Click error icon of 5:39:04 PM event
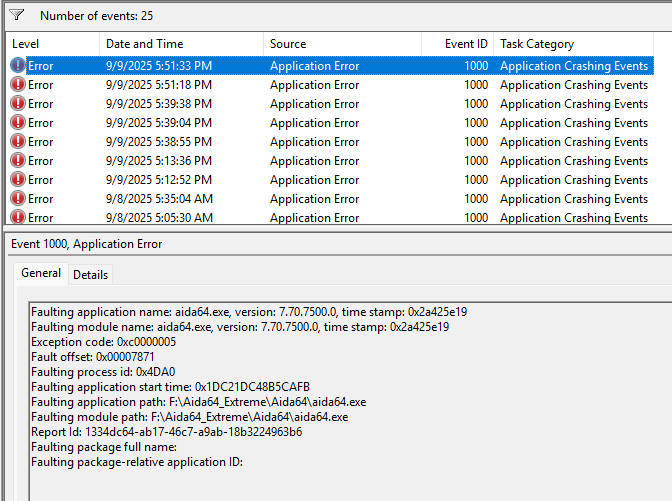The height and width of the screenshot is (501, 672). (x=18, y=122)
